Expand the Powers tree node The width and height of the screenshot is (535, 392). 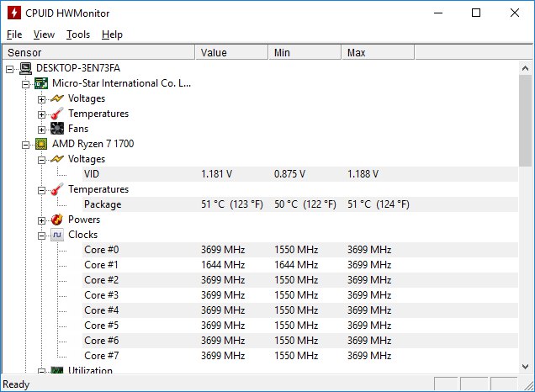(41, 220)
